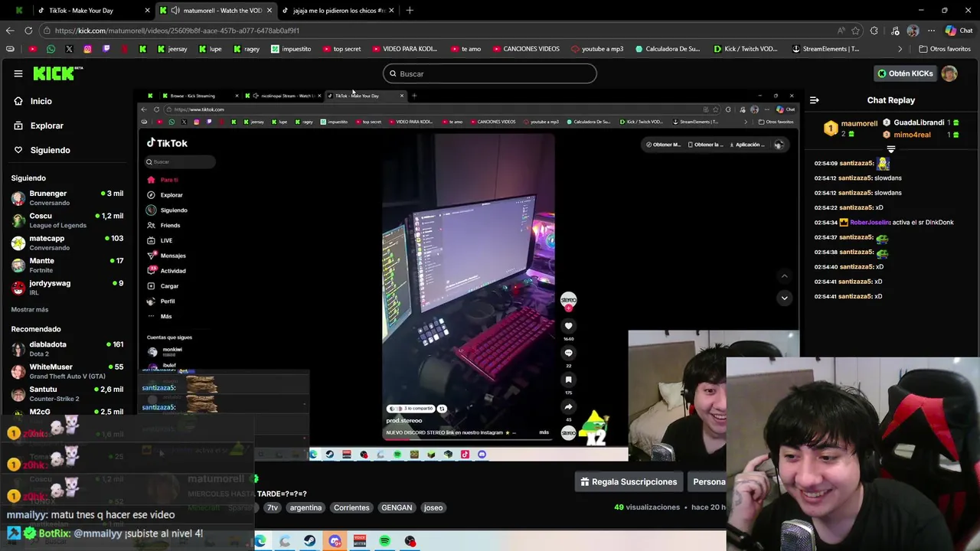Open CANCIONES VIDEOS bookmark
The width and height of the screenshot is (980, 551).
525,49
